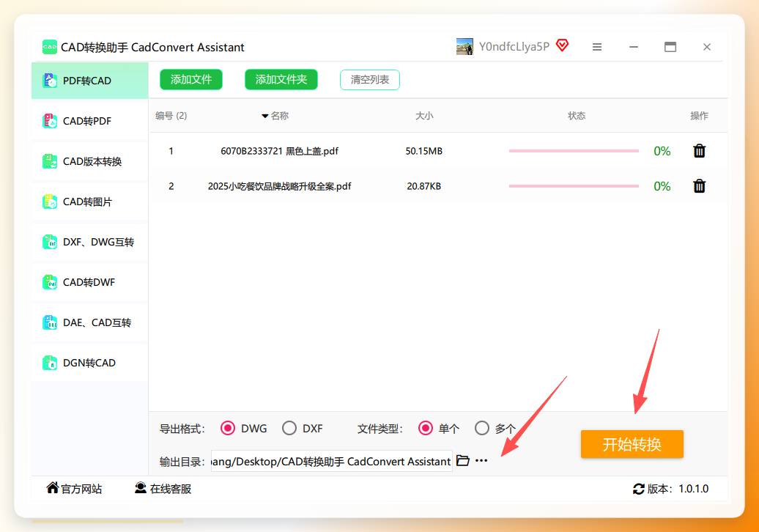Click the 状态 column header
This screenshot has height=532, width=759.
coord(577,116)
